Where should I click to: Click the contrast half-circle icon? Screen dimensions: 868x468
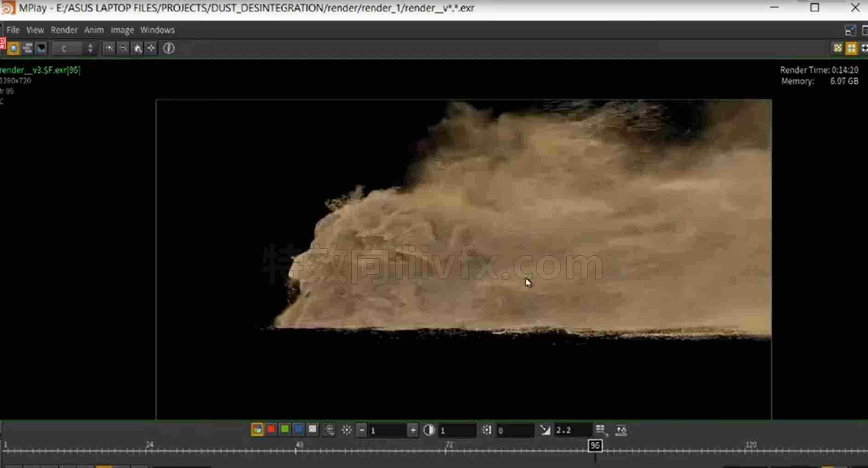coord(429,430)
